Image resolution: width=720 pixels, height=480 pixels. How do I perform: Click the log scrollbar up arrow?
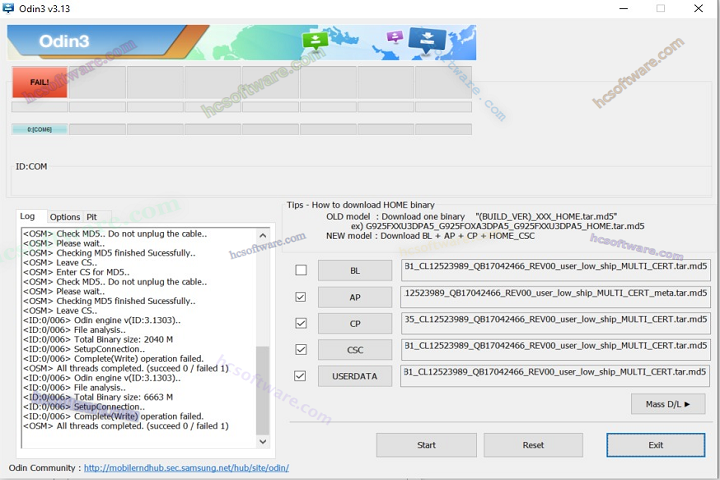tap(263, 235)
